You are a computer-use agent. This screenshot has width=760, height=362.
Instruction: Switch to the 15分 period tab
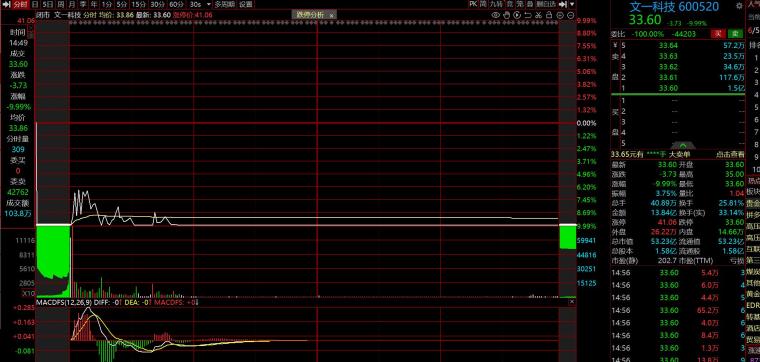(x=139, y=4)
